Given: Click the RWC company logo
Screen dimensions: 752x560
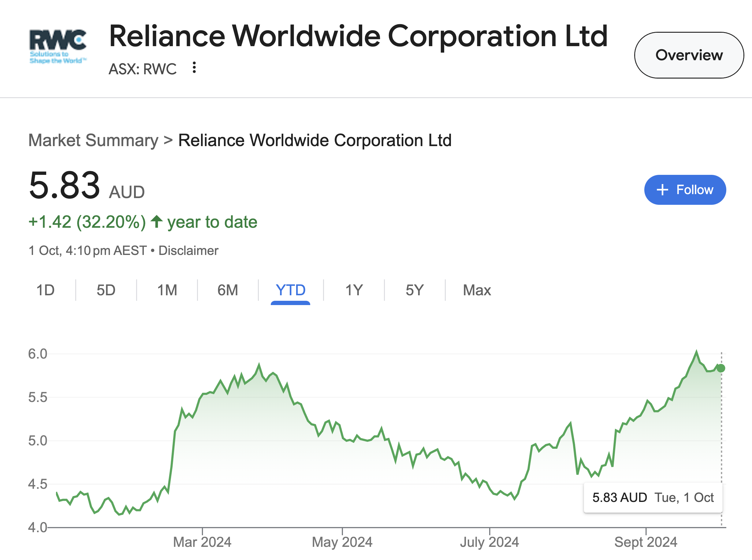Looking at the screenshot, I should [58, 46].
